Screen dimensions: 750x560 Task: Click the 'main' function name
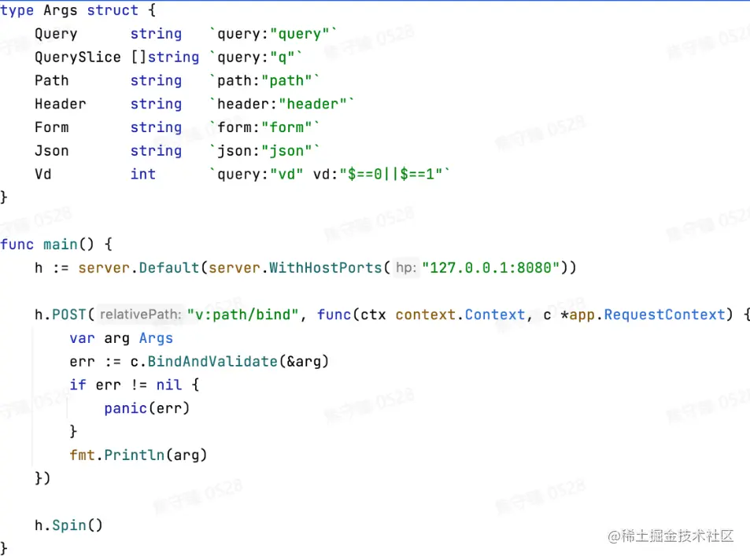61,245
